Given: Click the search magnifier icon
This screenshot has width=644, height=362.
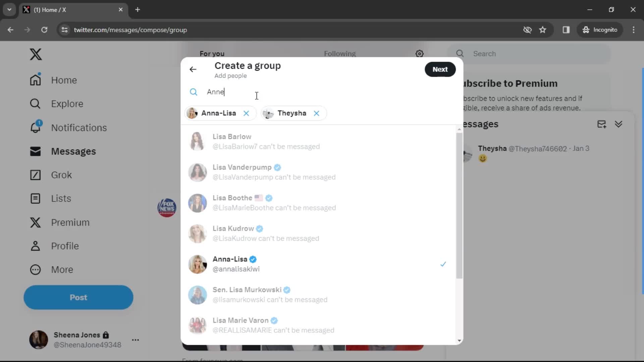Looking at the screenshot, I should click(x=194, y=92).
